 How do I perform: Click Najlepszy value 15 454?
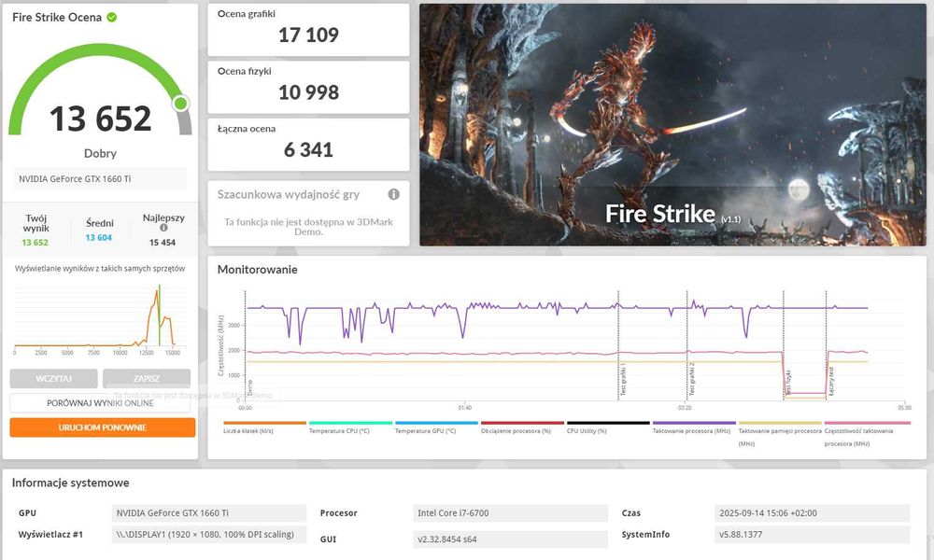coord(162,243)
